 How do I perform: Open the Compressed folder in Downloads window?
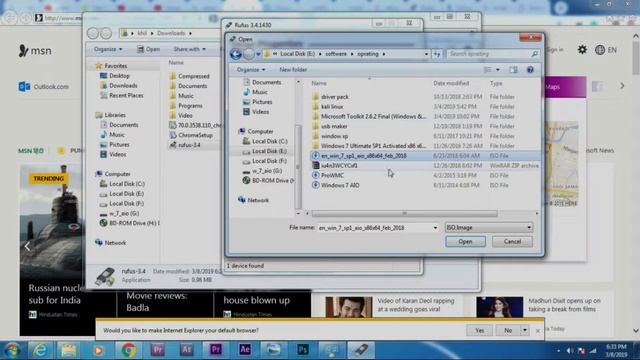(x=193, y=76)
